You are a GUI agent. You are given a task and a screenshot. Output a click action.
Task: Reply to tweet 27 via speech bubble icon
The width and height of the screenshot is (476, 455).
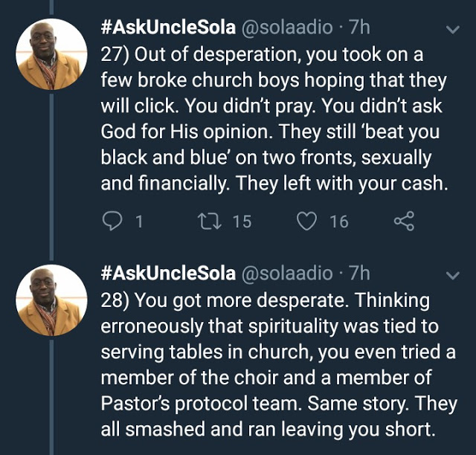point(111,220)
